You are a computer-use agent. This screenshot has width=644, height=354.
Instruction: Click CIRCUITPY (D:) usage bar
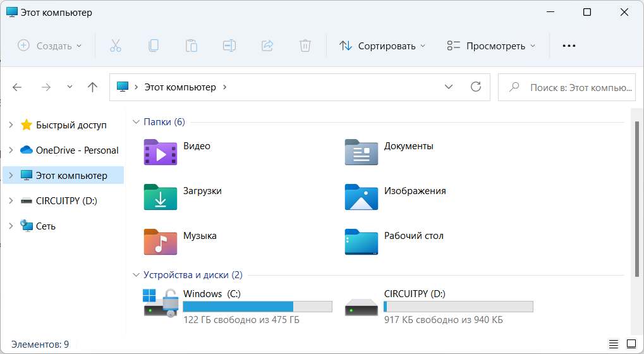458,307
